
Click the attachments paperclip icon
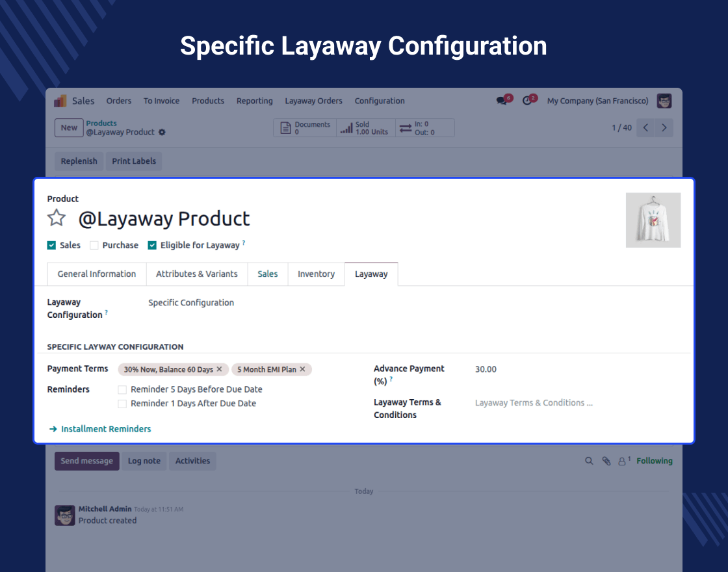coord(606,461)
